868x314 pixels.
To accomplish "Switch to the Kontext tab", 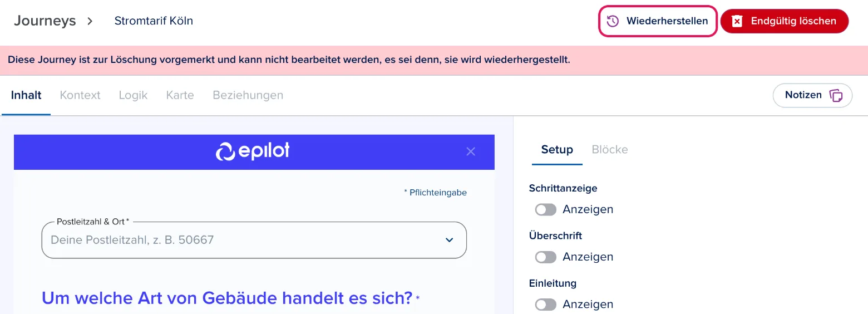I will pos(80,95).
